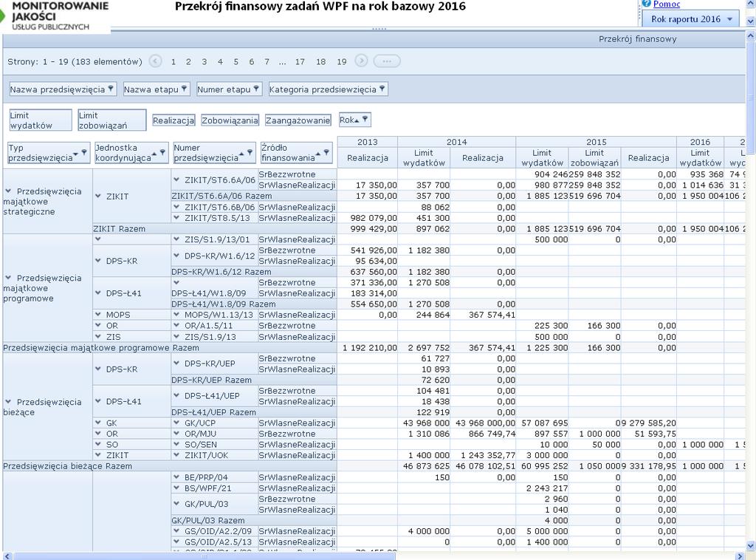Select Przedsięwzięcia bieżące Razem total row
Screen dimensions: 756x560
(x=170, y=466)
